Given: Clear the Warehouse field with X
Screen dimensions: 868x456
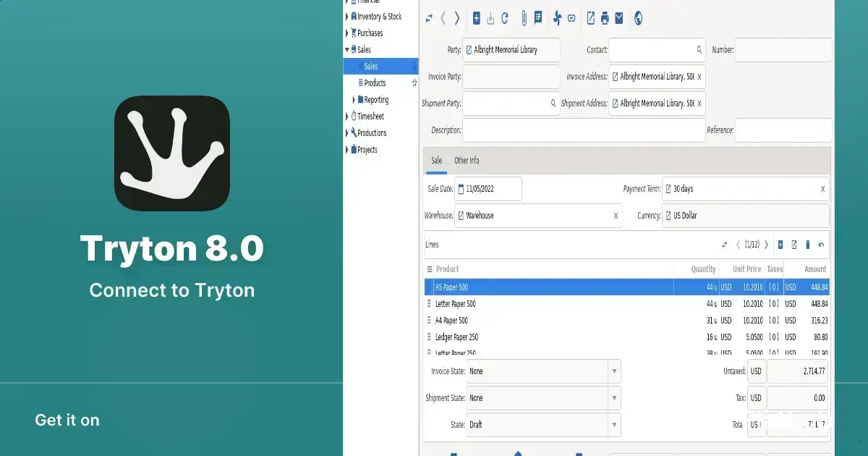Looking at the screenshot, I should coord(616,216).
